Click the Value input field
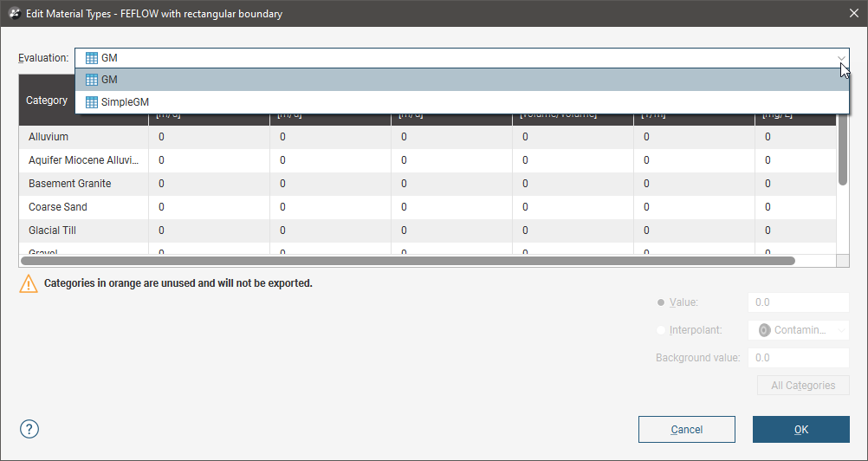868x461 pixels. pyautogui.click(x=798, y=302)
